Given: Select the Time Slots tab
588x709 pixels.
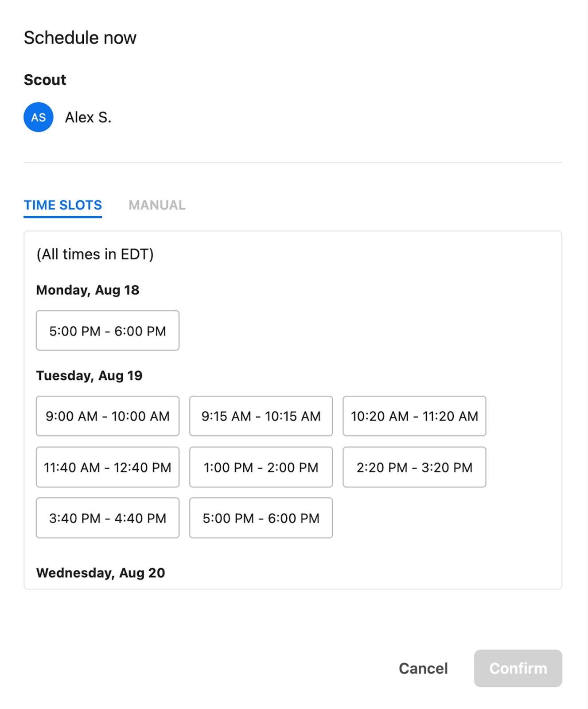Looking at the screenshot, I should (x=63, y=205).
